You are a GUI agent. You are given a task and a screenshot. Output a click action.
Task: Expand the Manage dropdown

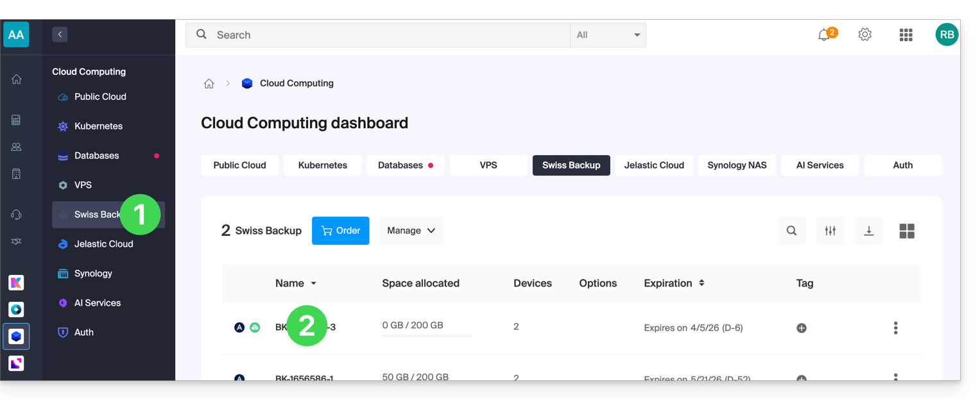tap(411, 231)
